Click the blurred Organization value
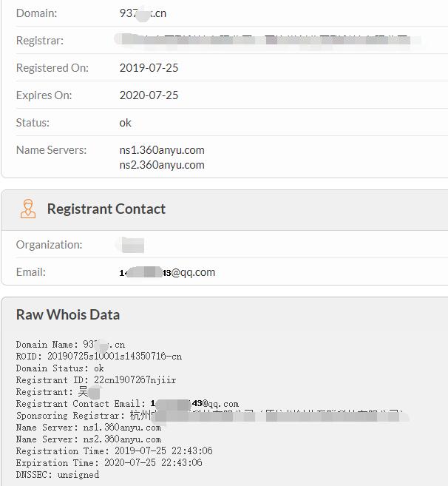Screen dimensions: 448x486 click(132, 245)
